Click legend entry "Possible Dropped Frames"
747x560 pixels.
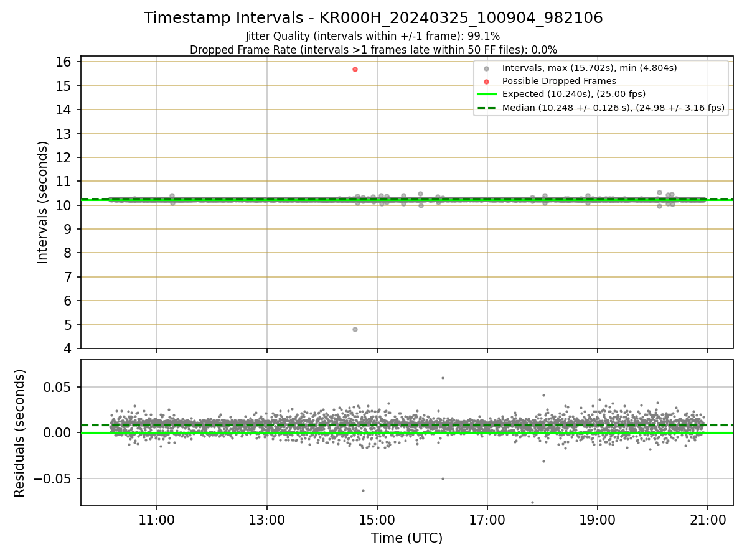pos(559,81)
